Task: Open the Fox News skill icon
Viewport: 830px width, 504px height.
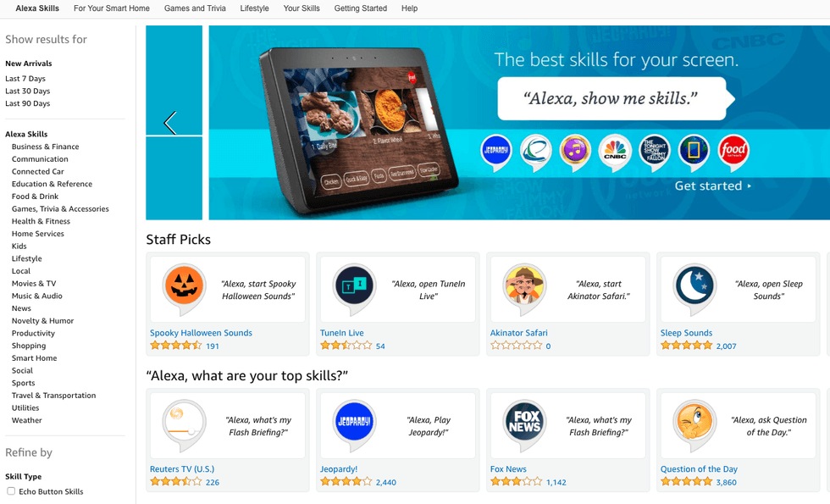Action: [x=524, y=424]
